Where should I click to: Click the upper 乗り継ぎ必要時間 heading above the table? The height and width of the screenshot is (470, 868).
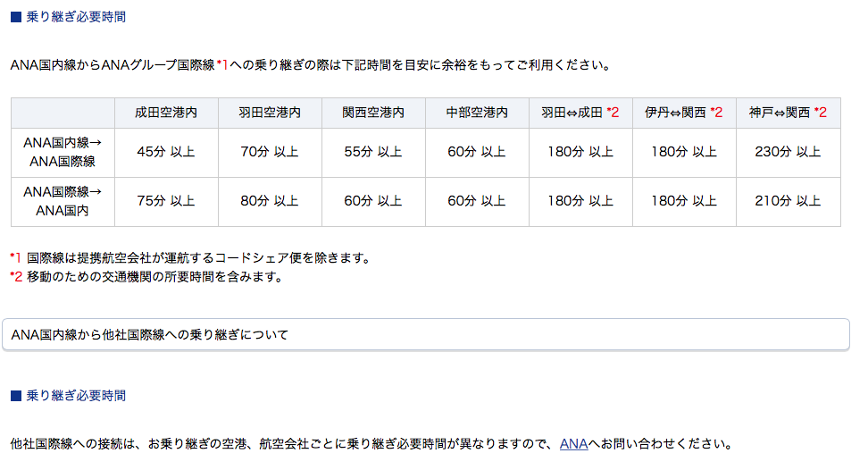(x=76, y=17)
